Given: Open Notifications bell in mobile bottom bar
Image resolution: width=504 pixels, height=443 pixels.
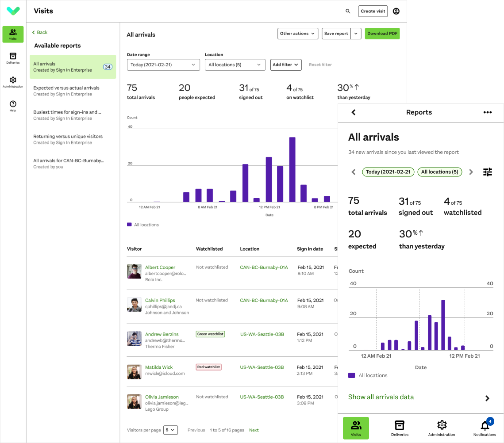Looking at the screenshot, I should 485,428.
